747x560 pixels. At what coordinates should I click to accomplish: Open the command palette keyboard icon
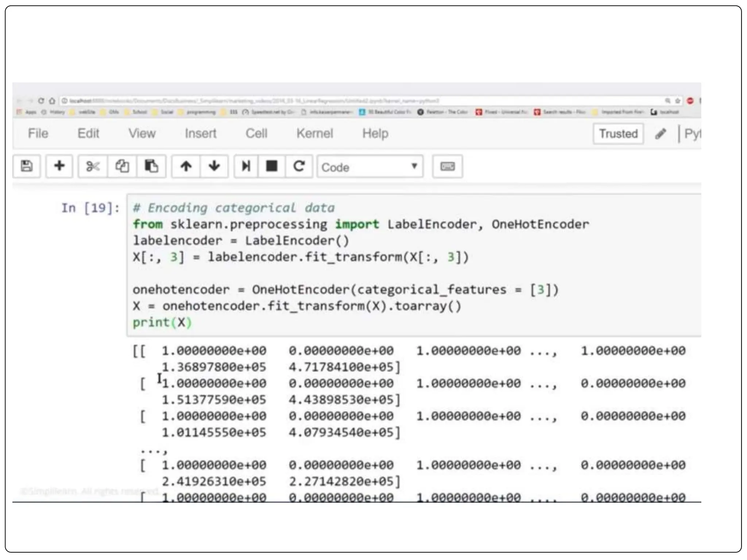pyautogui.click(x=448, y=167)
